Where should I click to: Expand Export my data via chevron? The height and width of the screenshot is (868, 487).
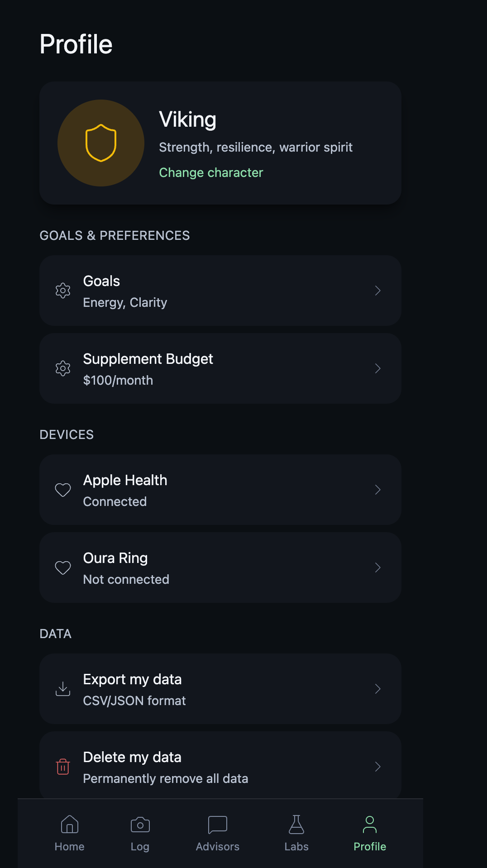click(378, 689)
